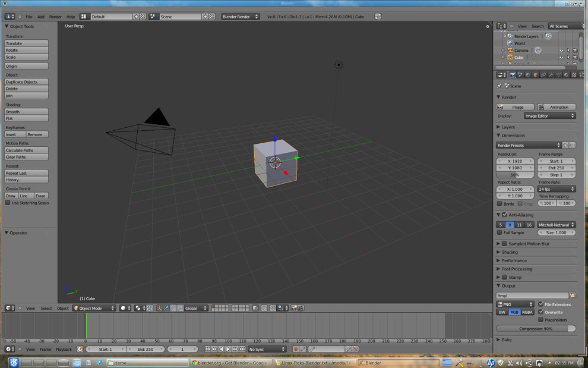Image resolution: width=588 pixels, height=368 pixels.
Task: Open the Mitchell-Netravali filter dropdown
Action: click(x=556, y=225)
